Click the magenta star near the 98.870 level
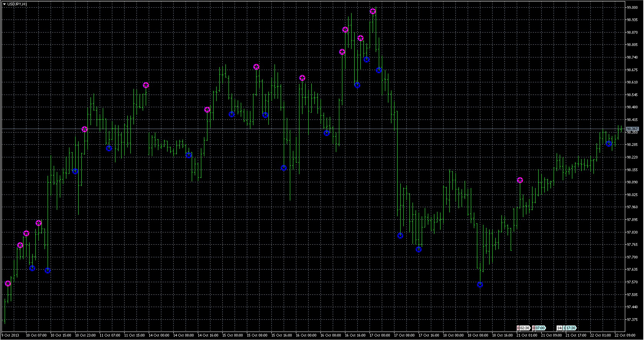Viewport: 644px width, 340px height. click(345, 30)
